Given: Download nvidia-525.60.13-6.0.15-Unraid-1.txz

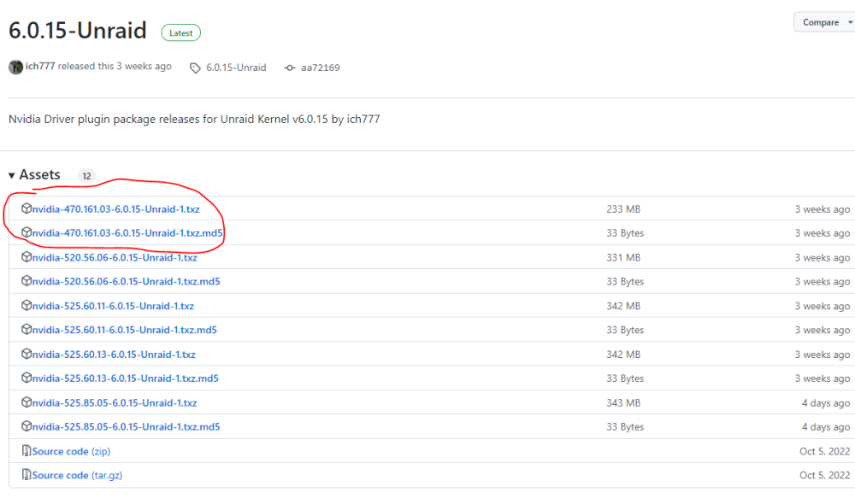Looking at the screenshot, I should (114, 355).
